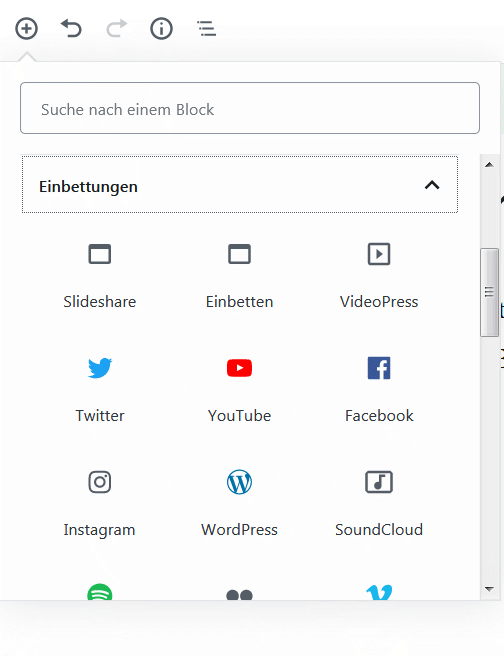This screenshot has height=656, width=504.
Task: Click the 'Facebook' label text
Action: pyautogui.click(x=379, y=415)
